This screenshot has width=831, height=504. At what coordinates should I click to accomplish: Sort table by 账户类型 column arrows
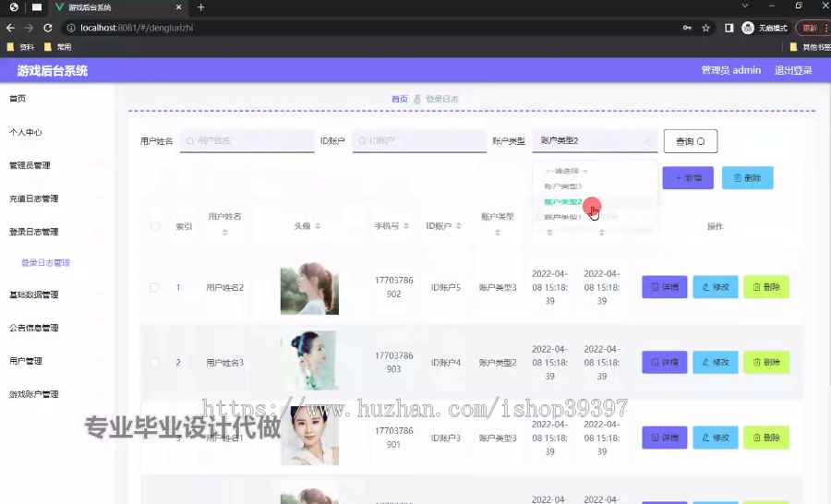pos(497,232)
